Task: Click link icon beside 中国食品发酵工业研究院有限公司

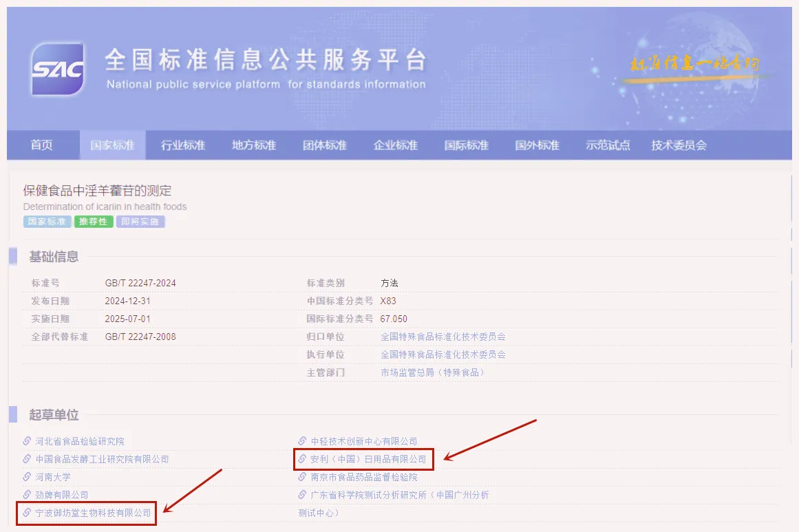Action: coord(27,458)
